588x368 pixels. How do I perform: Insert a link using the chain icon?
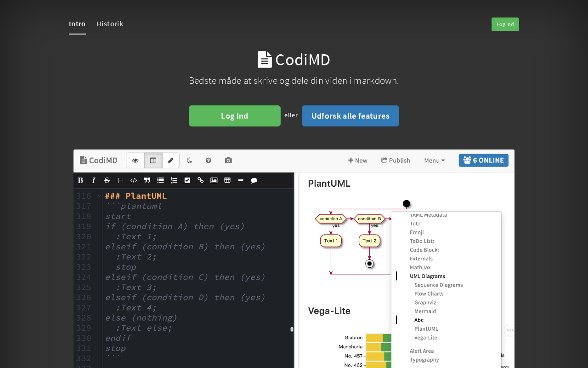[200, 180]
